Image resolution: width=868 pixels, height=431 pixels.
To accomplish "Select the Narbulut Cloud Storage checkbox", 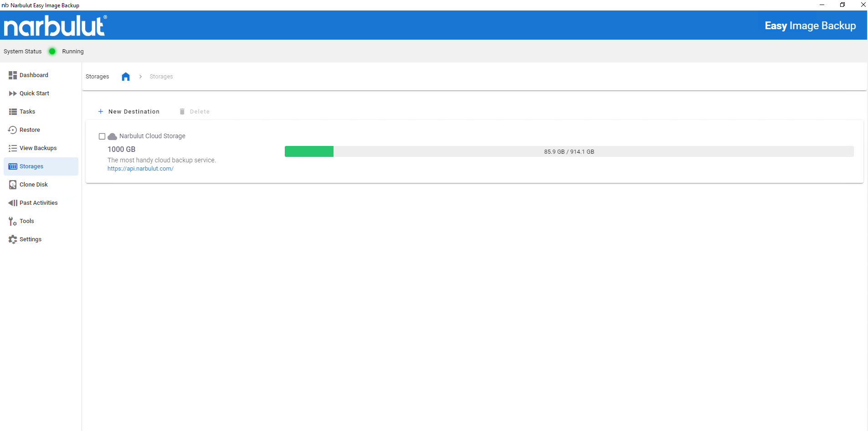I will coord(102,136).
